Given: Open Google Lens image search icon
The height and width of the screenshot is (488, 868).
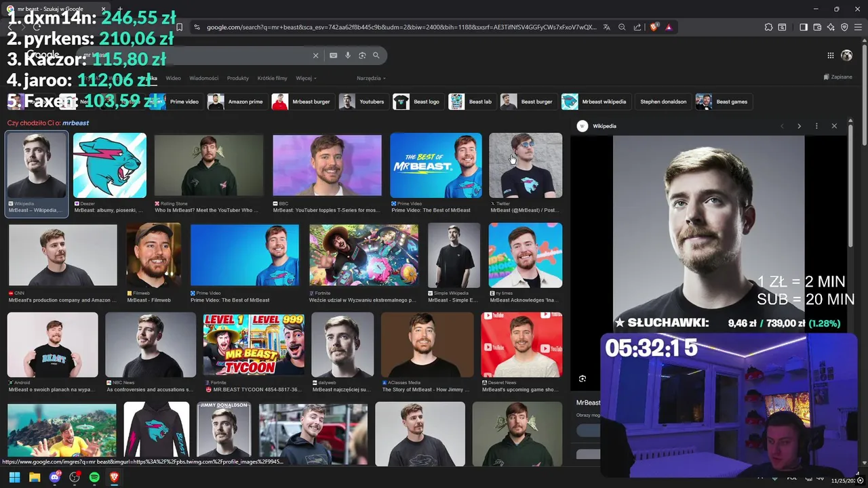Looking at the screenshot, I should pyautogui.click(x=362, y=56).
